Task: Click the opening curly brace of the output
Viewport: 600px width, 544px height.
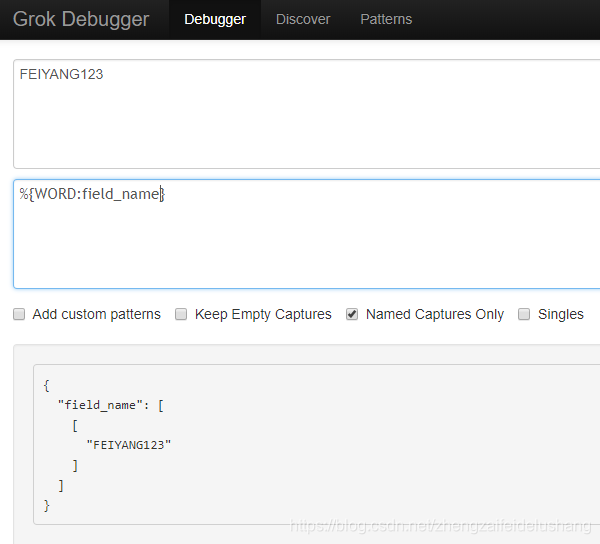Action: [x=46, y=384]
